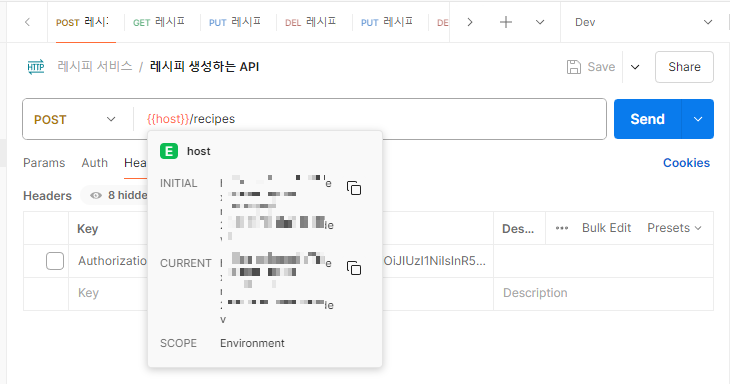Image resolution: width=730 pixels, height=384 pixels.
Task: Copy the CURRENT host value
Action: (354, 268)
